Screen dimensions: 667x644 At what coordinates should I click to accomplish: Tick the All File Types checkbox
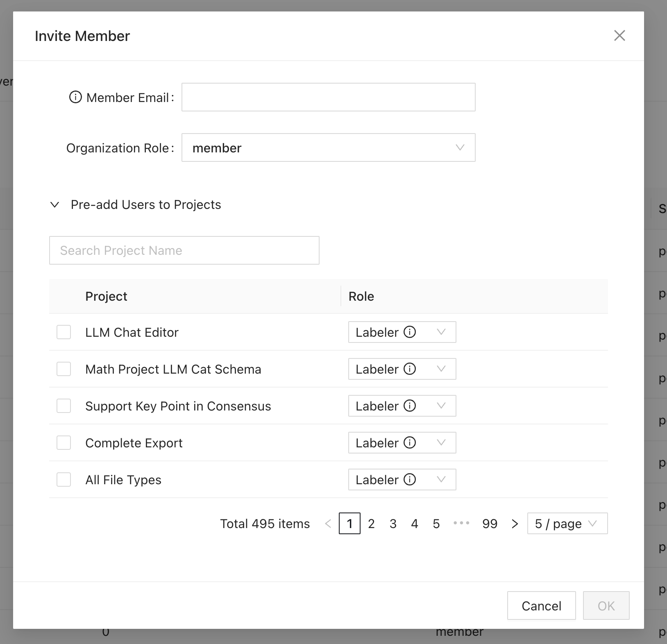(64, 480)
